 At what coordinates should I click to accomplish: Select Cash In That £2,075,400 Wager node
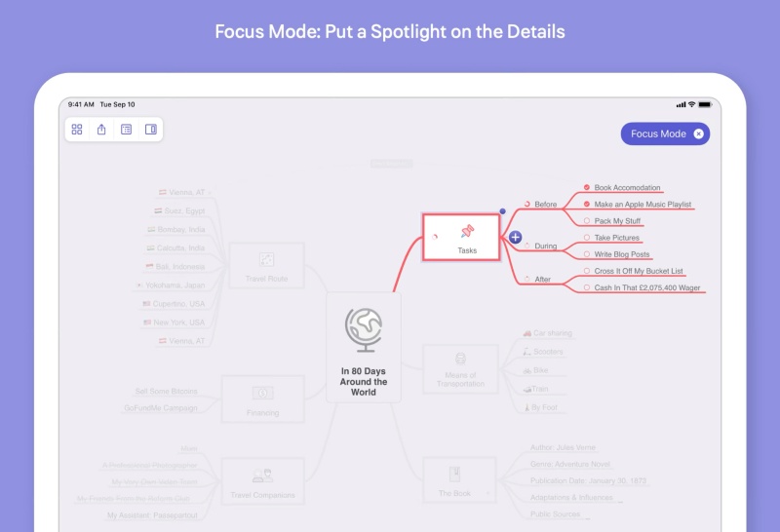click(646, 287)
